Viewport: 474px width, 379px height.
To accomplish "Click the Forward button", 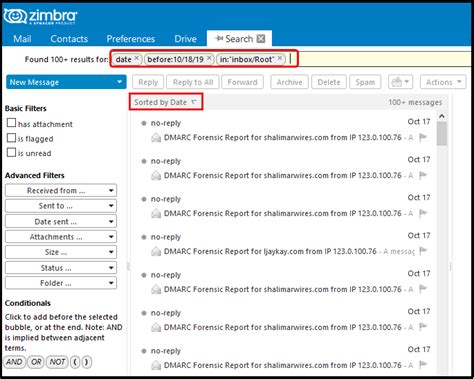I will (242, 82).
